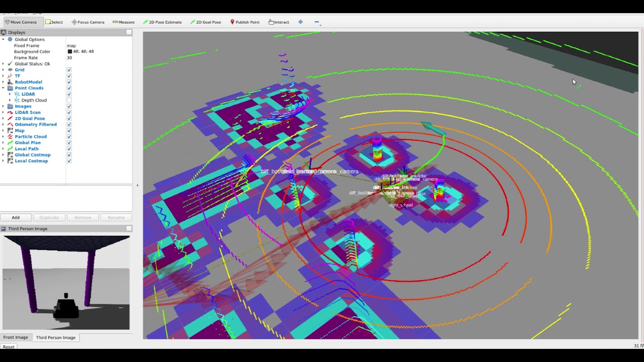
Task: Expand the Odometry Filtered properties
Action: (3, 124)
